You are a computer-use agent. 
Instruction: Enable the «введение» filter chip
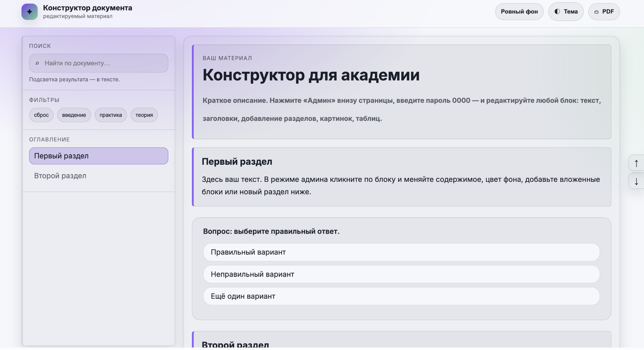(x=74, y=115)
